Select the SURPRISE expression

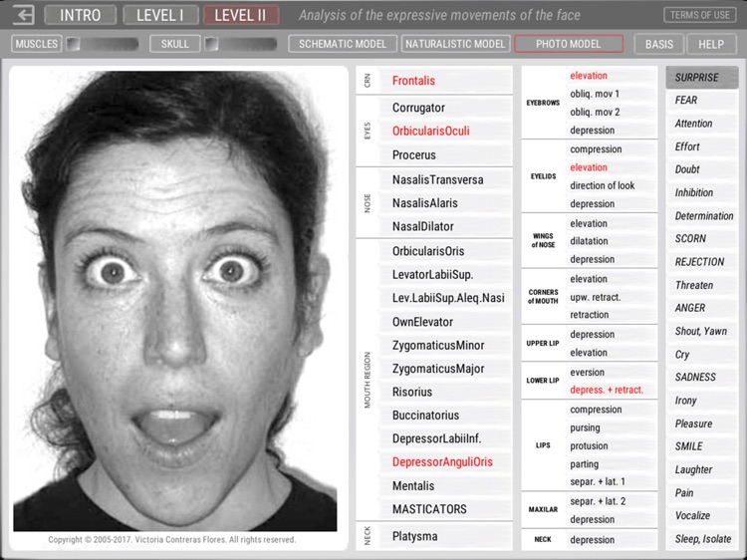pos(702,77)
